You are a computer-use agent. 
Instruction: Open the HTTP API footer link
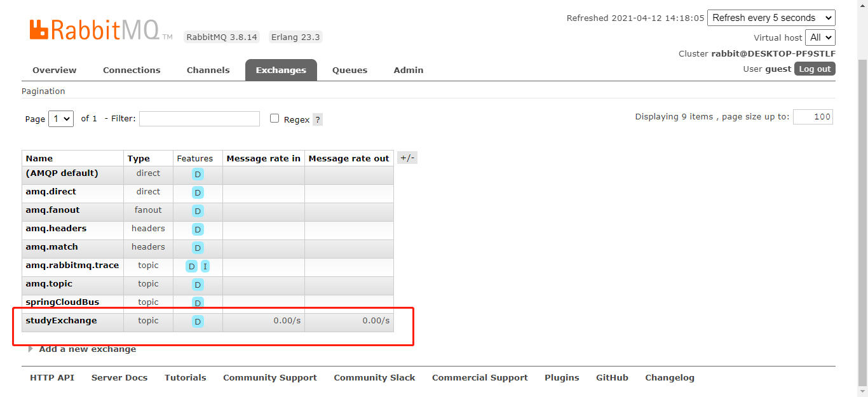coord(52,377)
